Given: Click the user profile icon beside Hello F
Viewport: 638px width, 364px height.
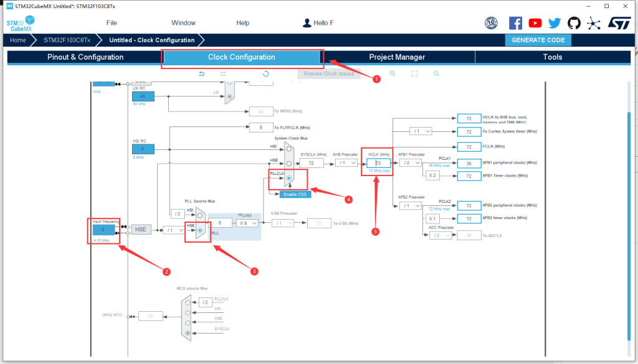Looking at the screenshot, I should (x=307, y=23).
